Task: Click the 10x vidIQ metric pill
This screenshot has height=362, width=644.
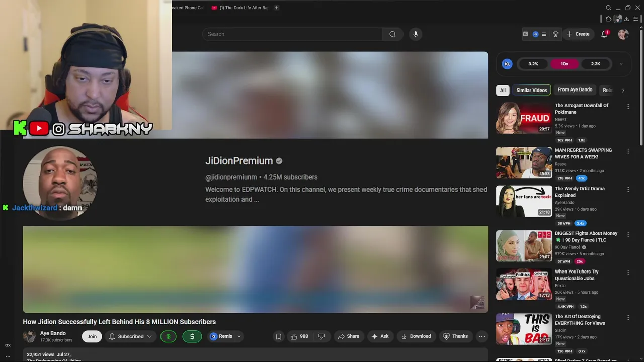Action: click(x=565, y=64)
